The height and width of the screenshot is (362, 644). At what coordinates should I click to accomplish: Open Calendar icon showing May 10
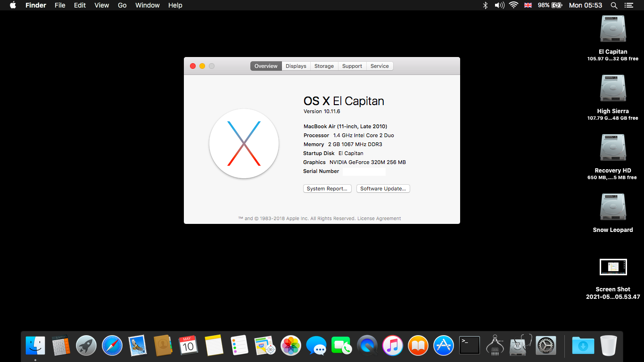pos(188,346)
